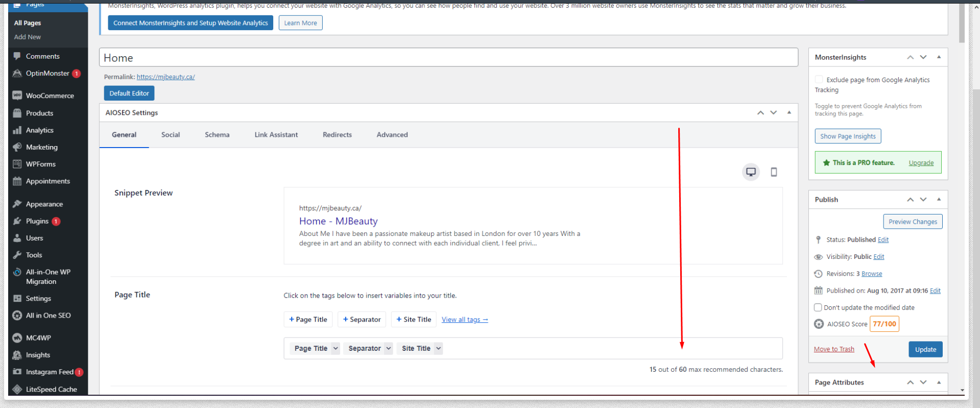Click the Instagram Feed camera icon

coord(17,372)
